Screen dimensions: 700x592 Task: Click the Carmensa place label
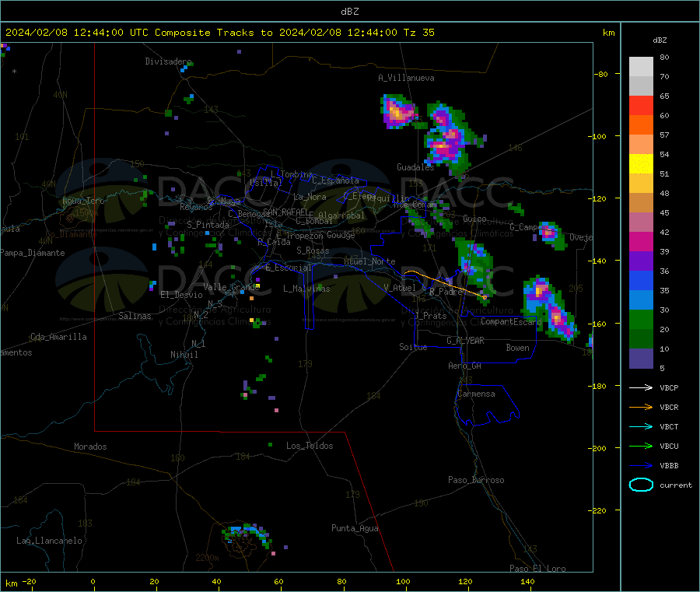(x=476, y=394)
